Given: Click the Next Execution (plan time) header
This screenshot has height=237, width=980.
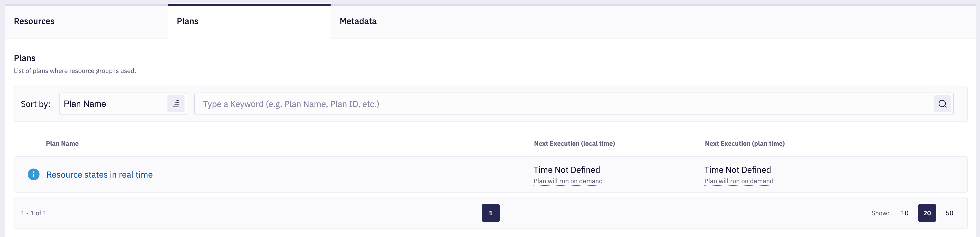Looking at the screenshot, I should click(744, 144).
